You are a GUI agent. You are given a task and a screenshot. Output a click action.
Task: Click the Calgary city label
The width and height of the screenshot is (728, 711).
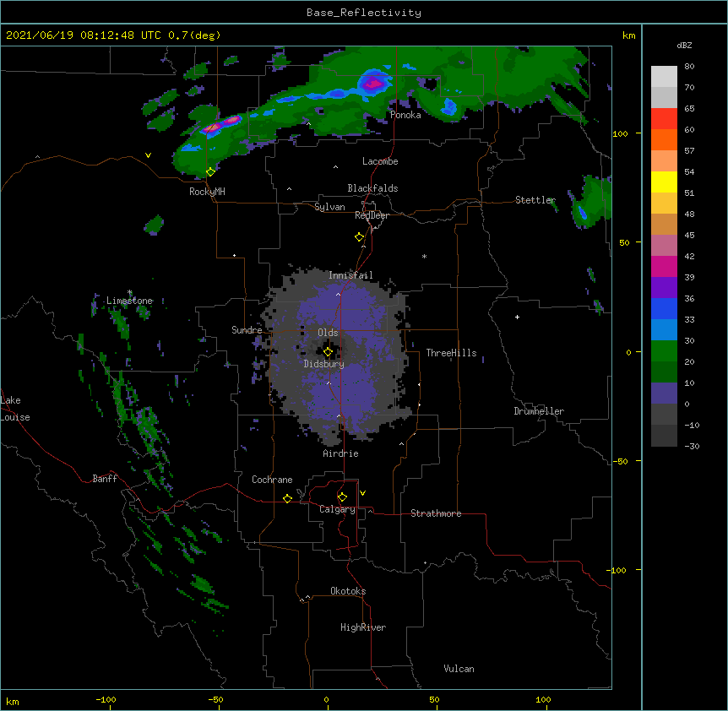click(x=337, y=509)
